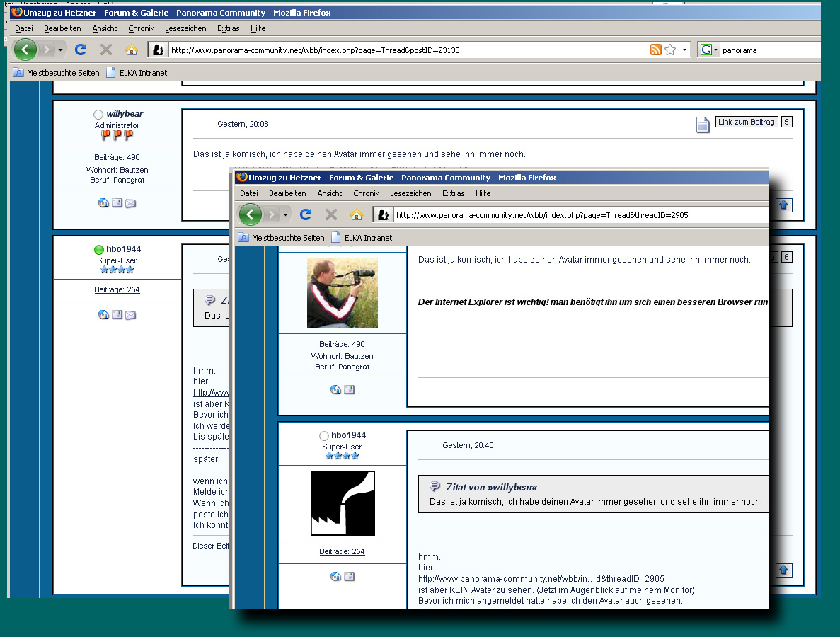
Task: Click the green online status indicator beside hbo1944
Action: (x=99, y=250)
